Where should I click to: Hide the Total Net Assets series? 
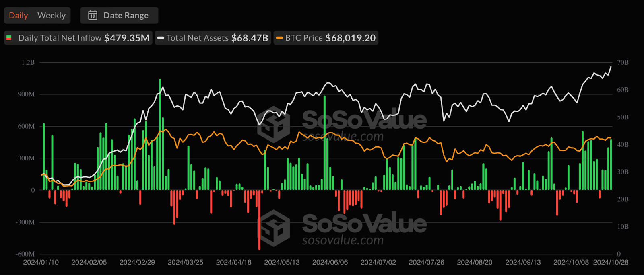click(197, 38)
